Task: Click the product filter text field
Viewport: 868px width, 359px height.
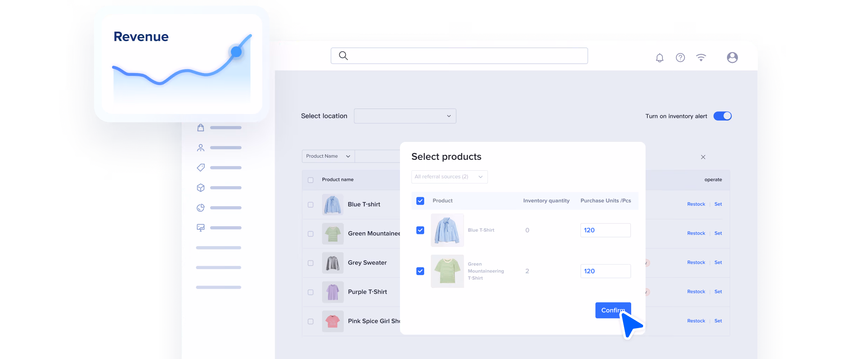Action: click(x=377, y=156)
